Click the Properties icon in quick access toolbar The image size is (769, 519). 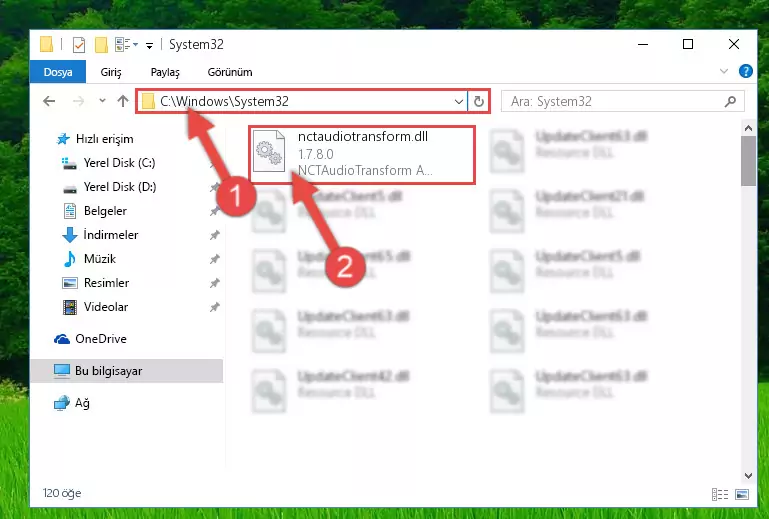[79, 45]
